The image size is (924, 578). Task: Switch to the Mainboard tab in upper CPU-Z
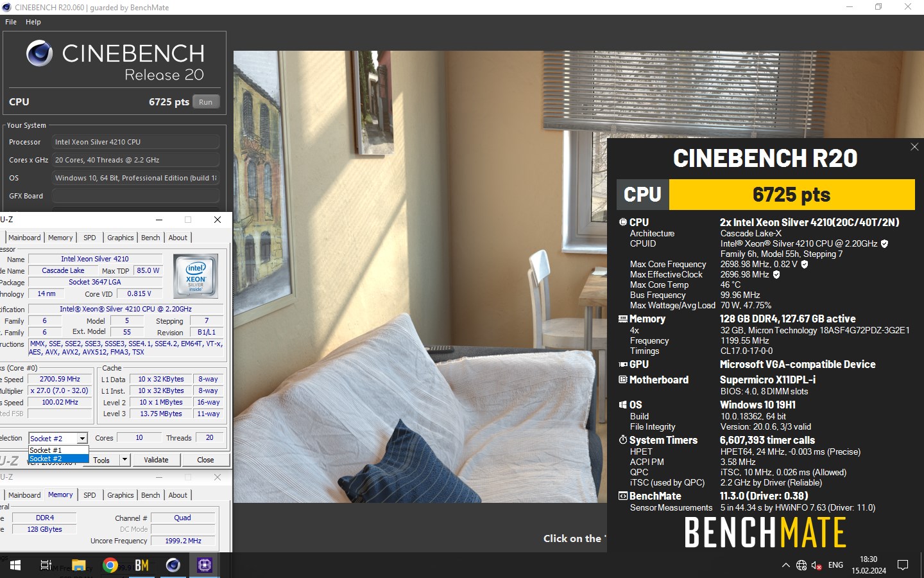point(24,238)
